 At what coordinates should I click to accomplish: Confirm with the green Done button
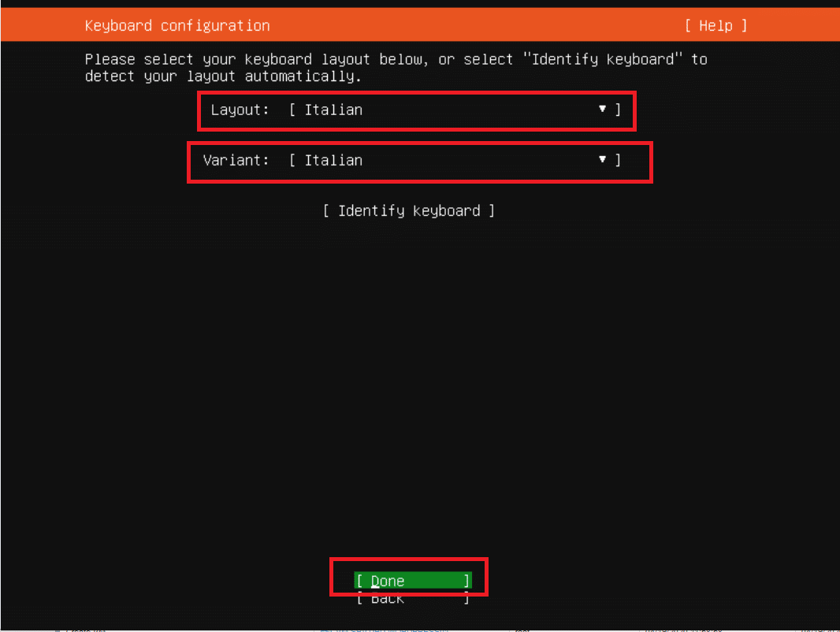point(412,581)
